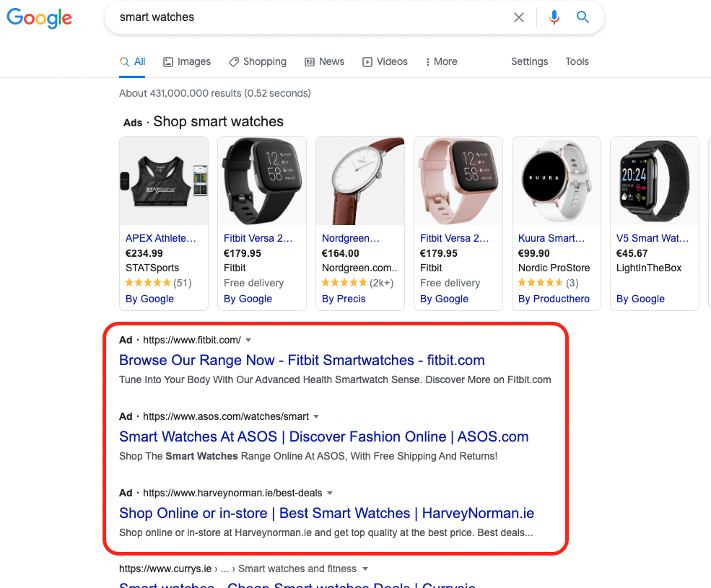711x588 pixels.
Task: Expand the More menu
Action: (441, 61)
